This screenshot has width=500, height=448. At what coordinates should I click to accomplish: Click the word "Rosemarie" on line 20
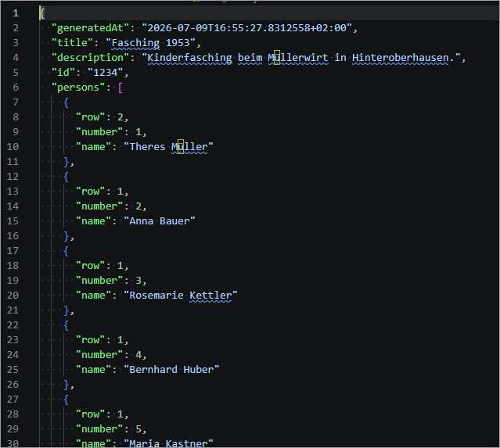coord(156,296)
